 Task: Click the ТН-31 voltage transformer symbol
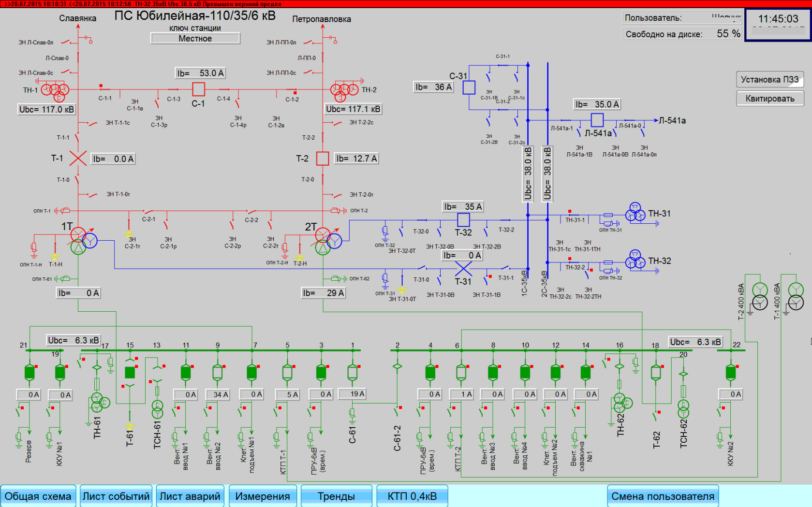(x=635, y=213)
